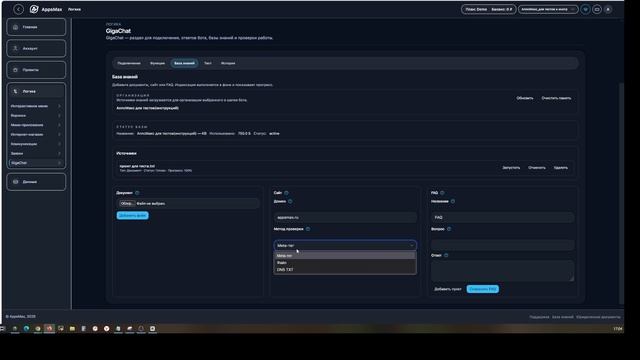Click Удалить for the source file
The image size is (640, 360).
(x=560, y=167)
